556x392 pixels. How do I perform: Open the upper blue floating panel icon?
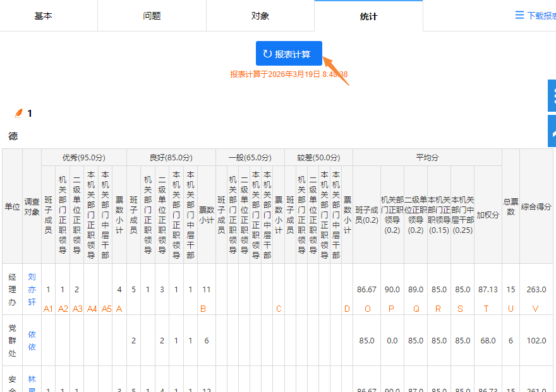[x=553, y=96]
